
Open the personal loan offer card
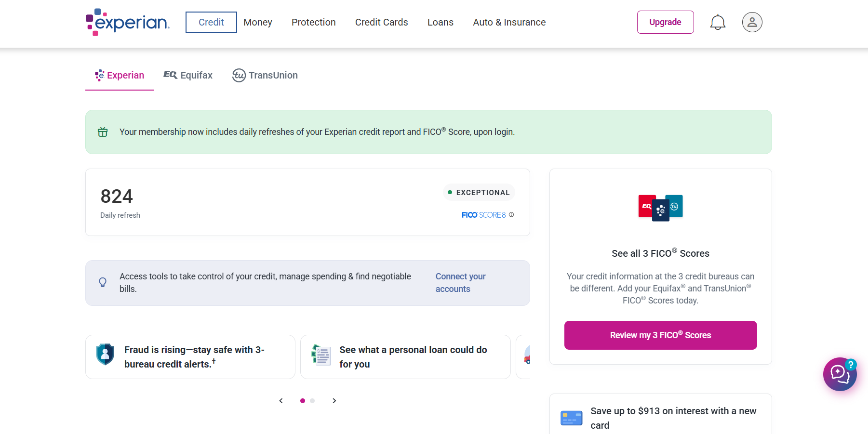(405, 357)
